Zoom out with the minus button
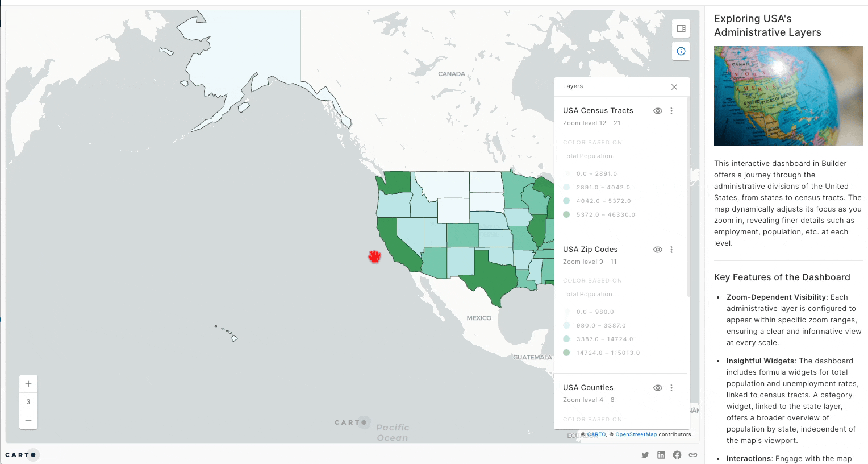The width and height of the screenshot is (868, 464). pyautogui.click(x=28, y=420)
